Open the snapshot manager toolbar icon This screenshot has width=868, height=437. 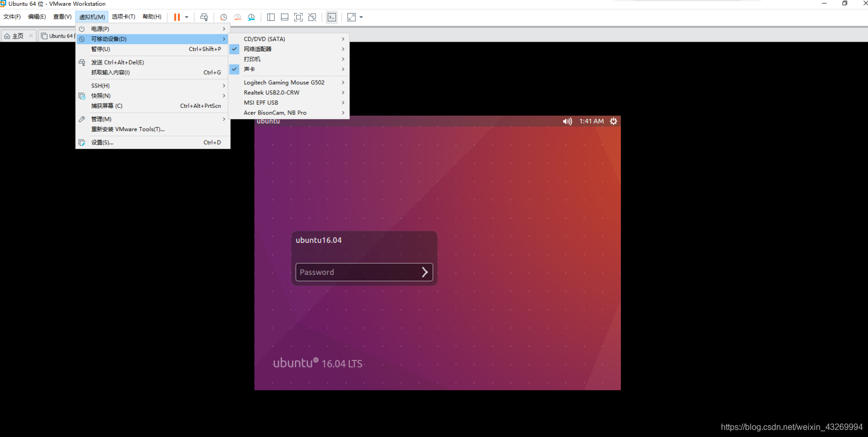point(251,17)
